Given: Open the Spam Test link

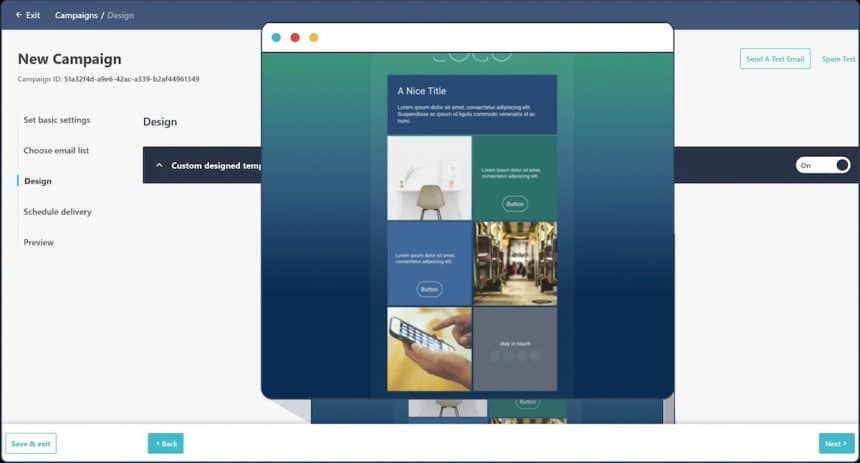Looking at the screenshot, I should pos(838,59).
